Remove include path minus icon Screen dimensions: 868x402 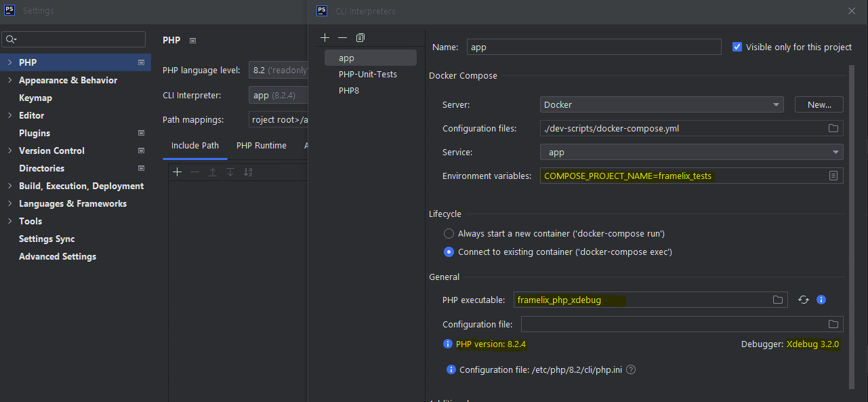coord(195,172)
